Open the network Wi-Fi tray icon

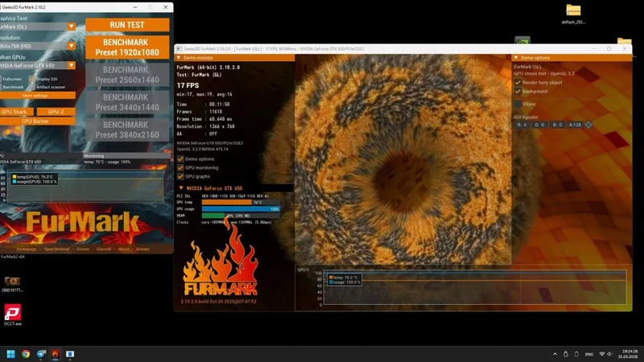602,354
